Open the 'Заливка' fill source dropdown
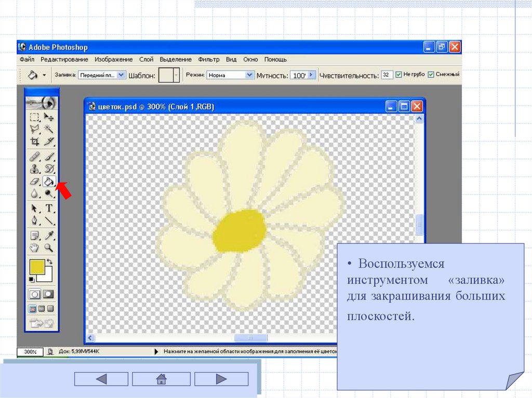Viewport: 532px width, 398px height. (x=121, y=75)
